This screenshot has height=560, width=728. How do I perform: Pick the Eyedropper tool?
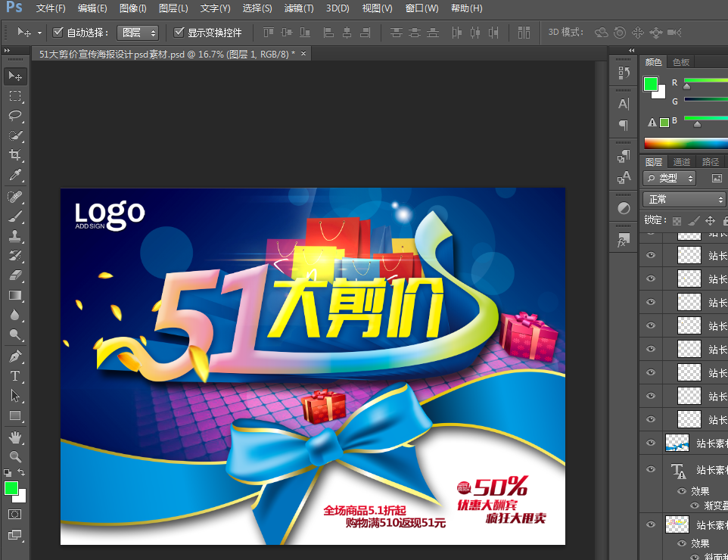(15, 176)
